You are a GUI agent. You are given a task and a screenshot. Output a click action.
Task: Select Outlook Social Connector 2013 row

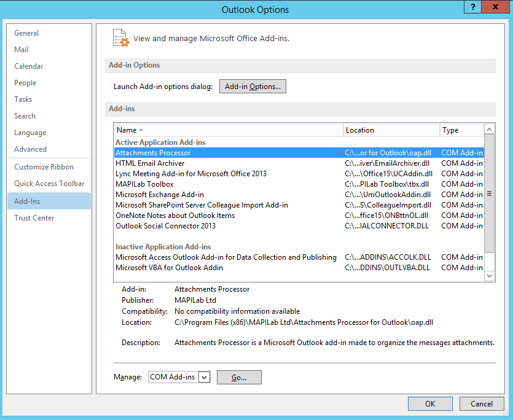(x=299, y=226)
